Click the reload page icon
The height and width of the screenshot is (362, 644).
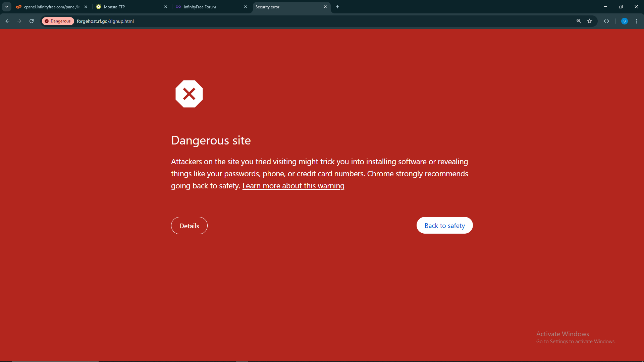pyautogui.click(x=32, y=21)
